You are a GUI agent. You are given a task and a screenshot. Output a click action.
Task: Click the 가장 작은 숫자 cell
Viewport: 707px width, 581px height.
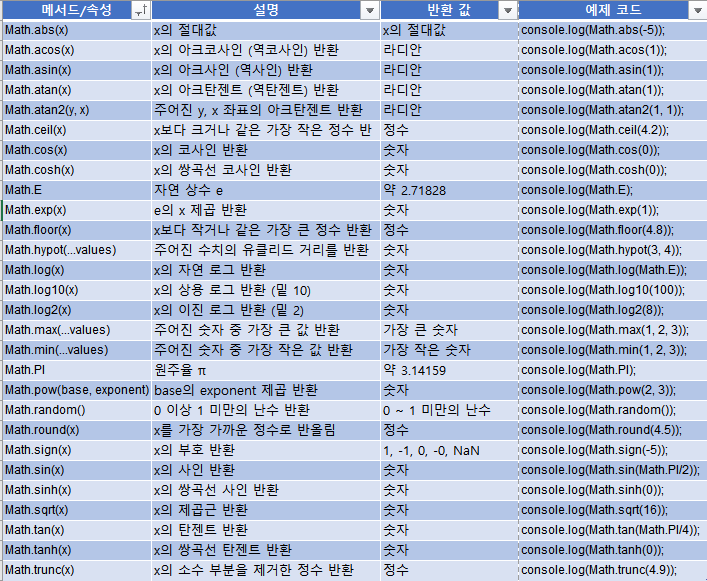pos(449,350)
